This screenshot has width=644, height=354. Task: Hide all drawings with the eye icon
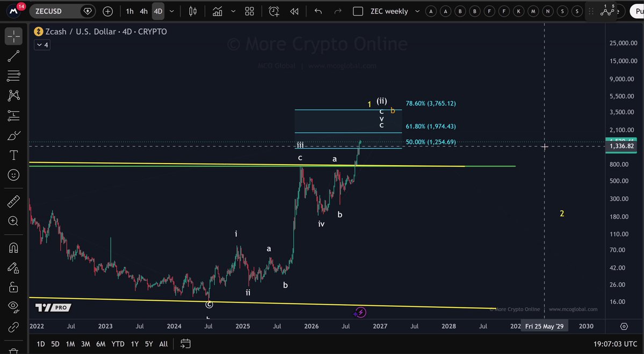(x=13, y=307)
